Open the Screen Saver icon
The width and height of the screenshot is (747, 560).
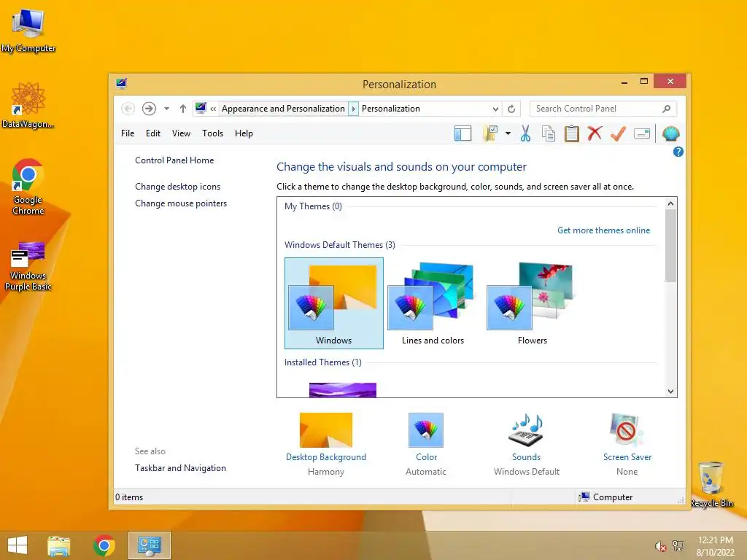click(x=627, y=430)
